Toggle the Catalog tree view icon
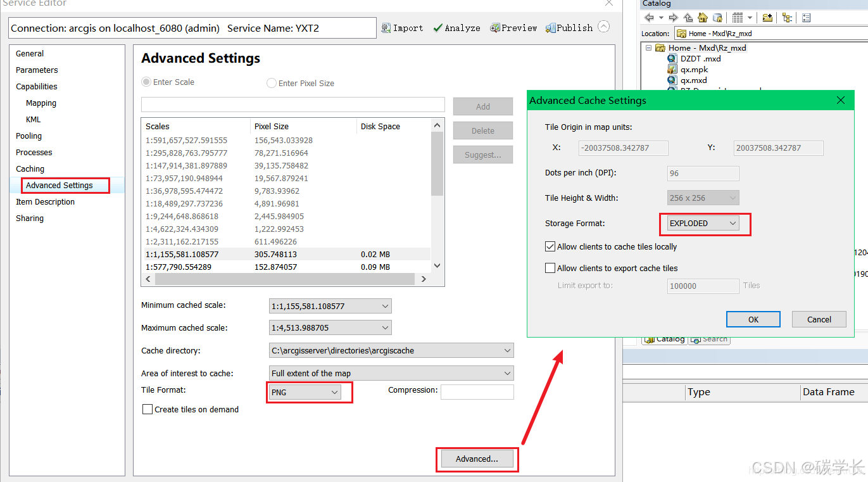Screen dimensions: 868x482 pyautogui.click(x=787, y=18)
